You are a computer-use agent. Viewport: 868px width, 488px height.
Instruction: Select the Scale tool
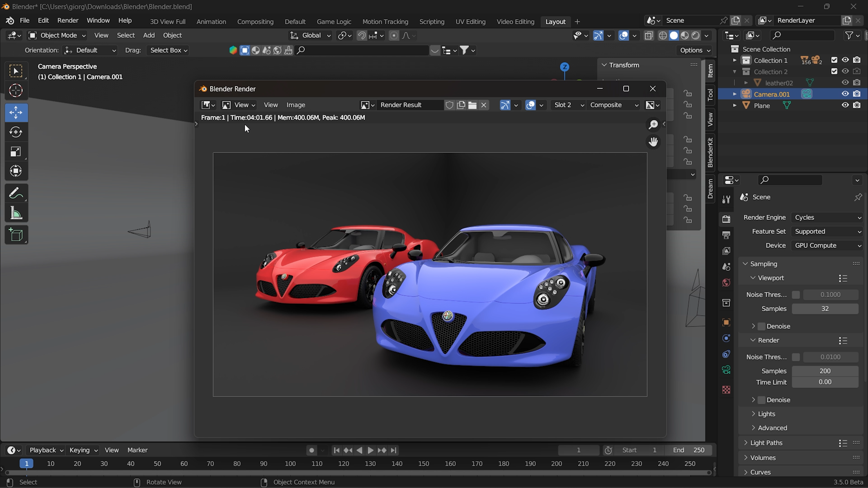16,152
